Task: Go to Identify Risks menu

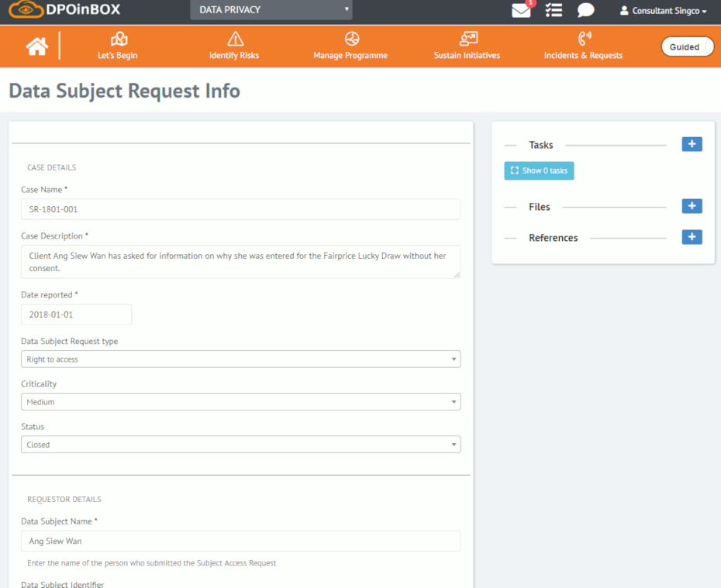Action: tap(234, 46)
